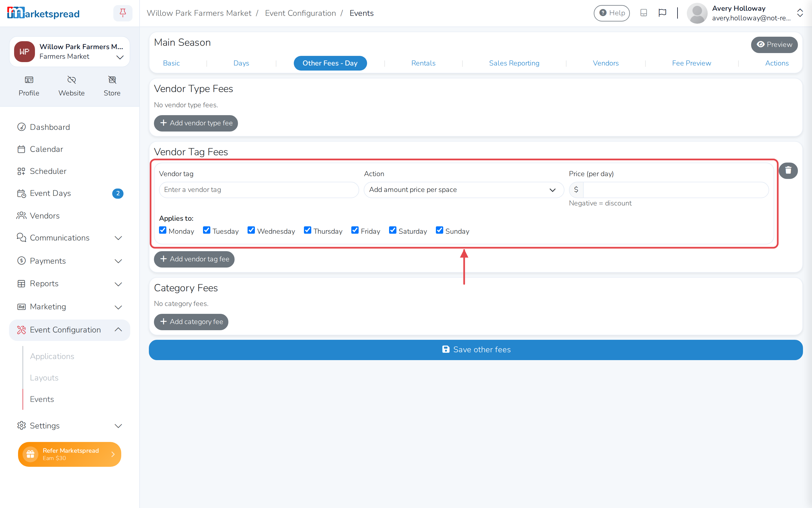Screen dimensions: 812x508
Task: Click Add vendor type fee button
Action: pos(196,123)
